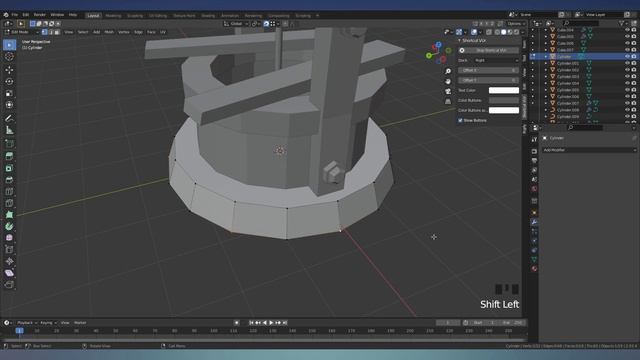Screen dimensions: 640x360
Task: Select Cylinder.005 in the outliner
Action: (x=567, y=90)
